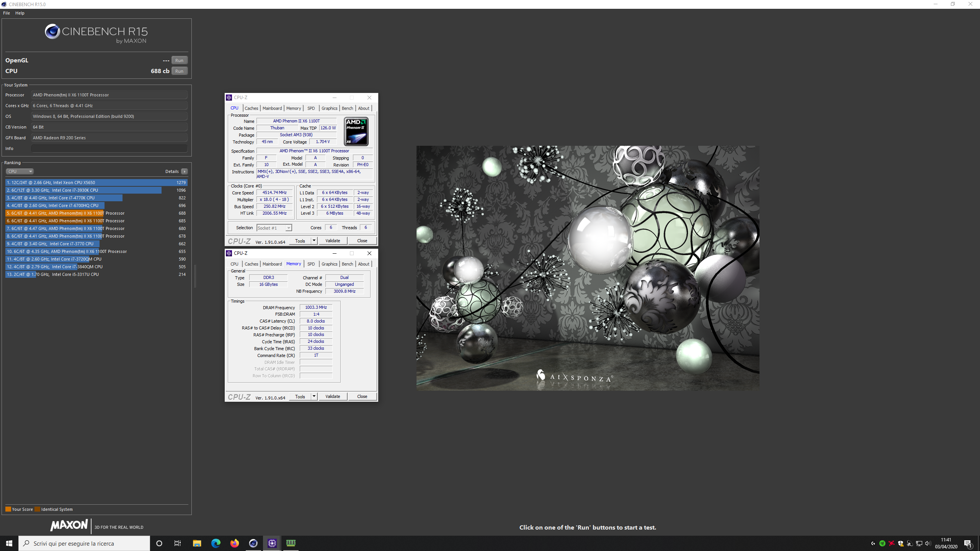Screen dimensions: 980x551
Task: Switch to SPD tab in upper CPU-Z
Action: click(x=311, y=108)
